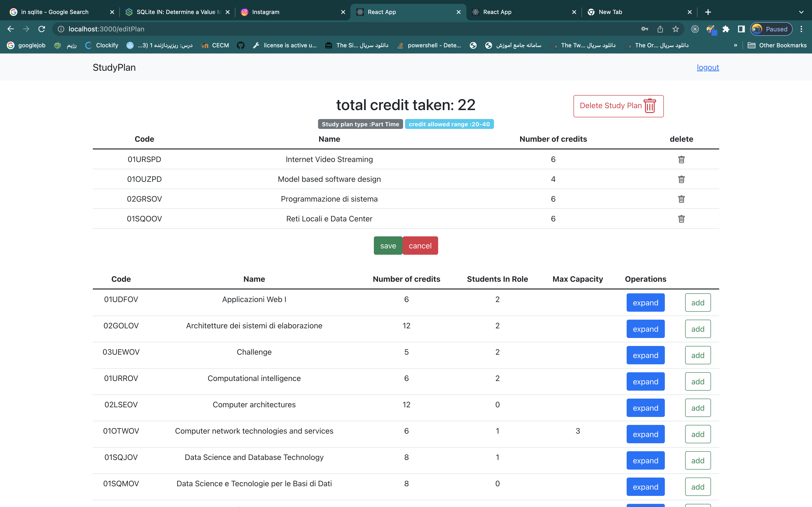
Task: Click the cancel button to discard changes
Action: (x=420, y=245)
